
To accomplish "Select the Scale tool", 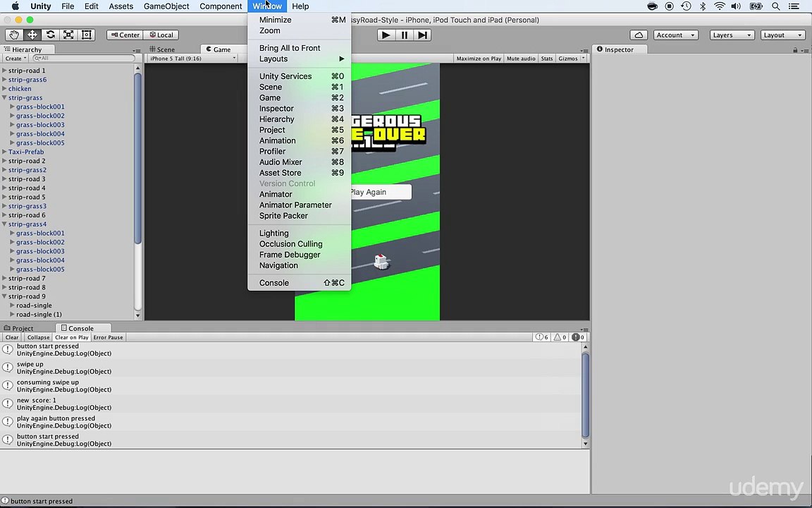I will point(68,35).
